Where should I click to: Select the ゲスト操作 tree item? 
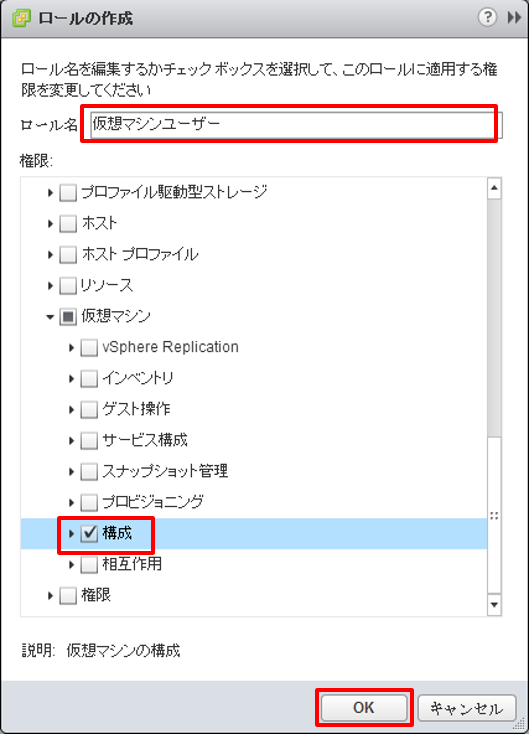click(x=136, y=409)
